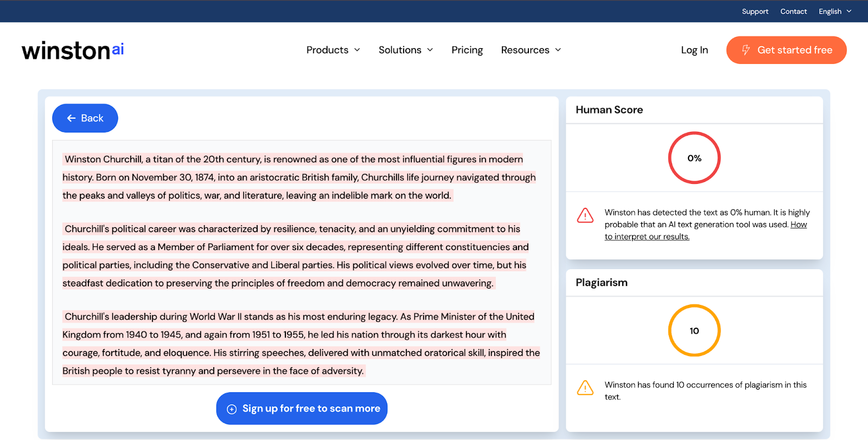Click the Plagiarism heading
The height and width of the screenshot is (440, 868).
(602, 283)
